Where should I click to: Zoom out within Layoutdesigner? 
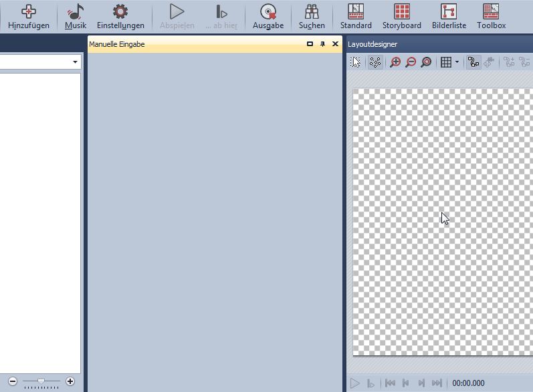411,62
